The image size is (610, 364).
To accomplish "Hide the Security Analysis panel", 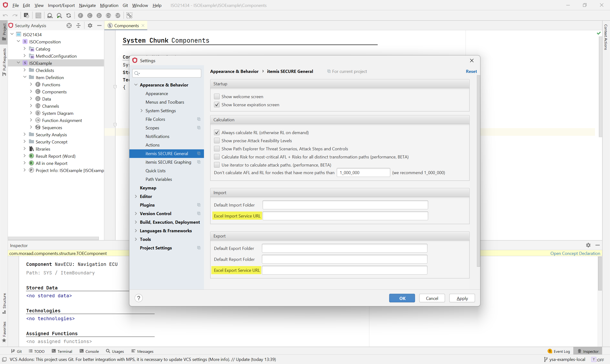I will point(99,25).
